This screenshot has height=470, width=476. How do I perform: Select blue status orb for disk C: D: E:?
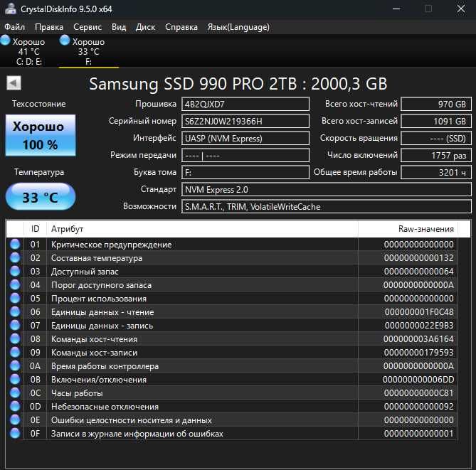5,41
